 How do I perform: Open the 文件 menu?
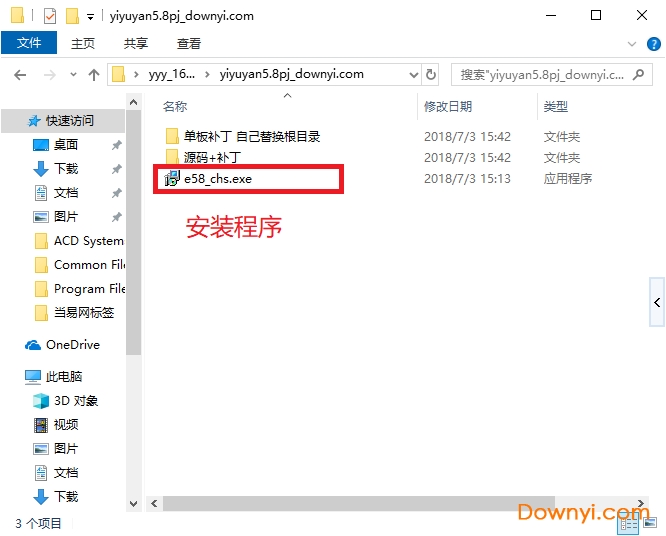(29, 43)
